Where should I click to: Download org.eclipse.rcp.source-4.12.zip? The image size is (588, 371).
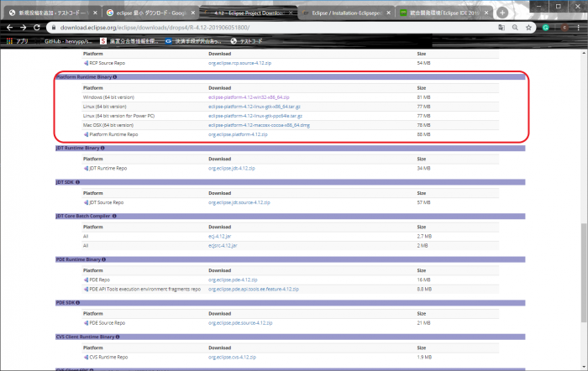pos(240,63)
